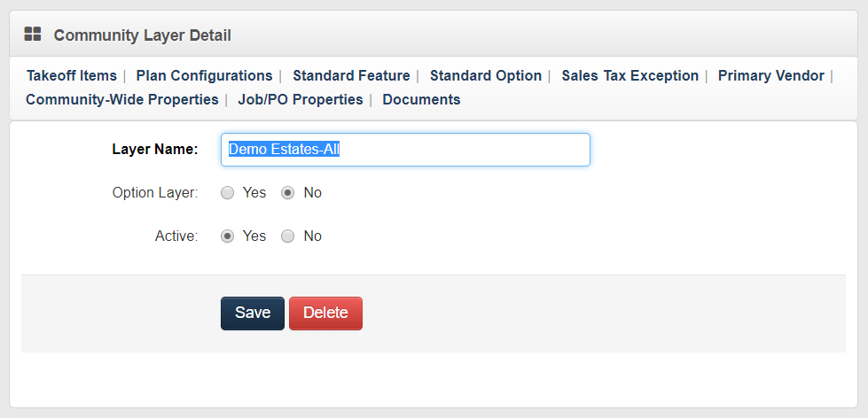Image resolution: width=868 pixels, height=418 pixels.
Task: Open Sales Tax Exception
Action: [x=629, y=76]
